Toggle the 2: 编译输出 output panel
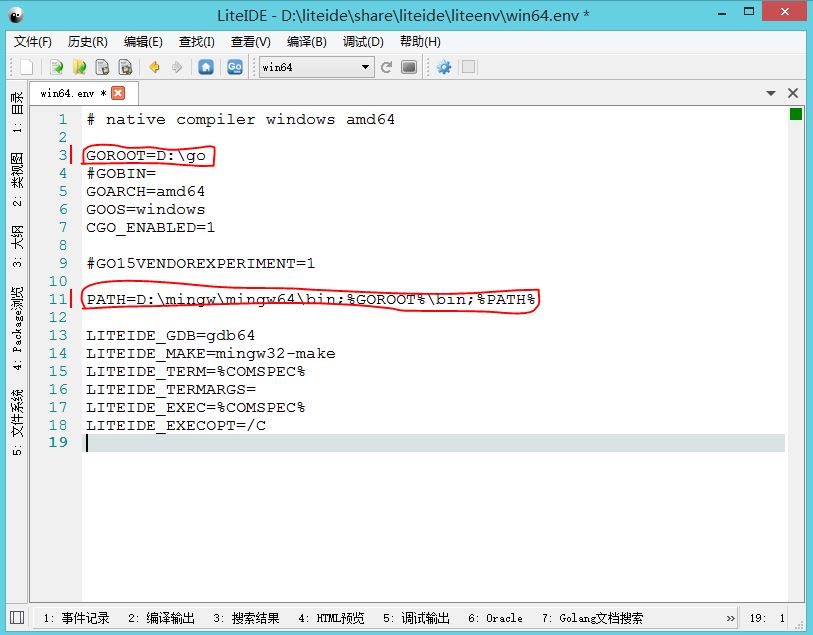The image size is (813, 635). pos(161,618)
